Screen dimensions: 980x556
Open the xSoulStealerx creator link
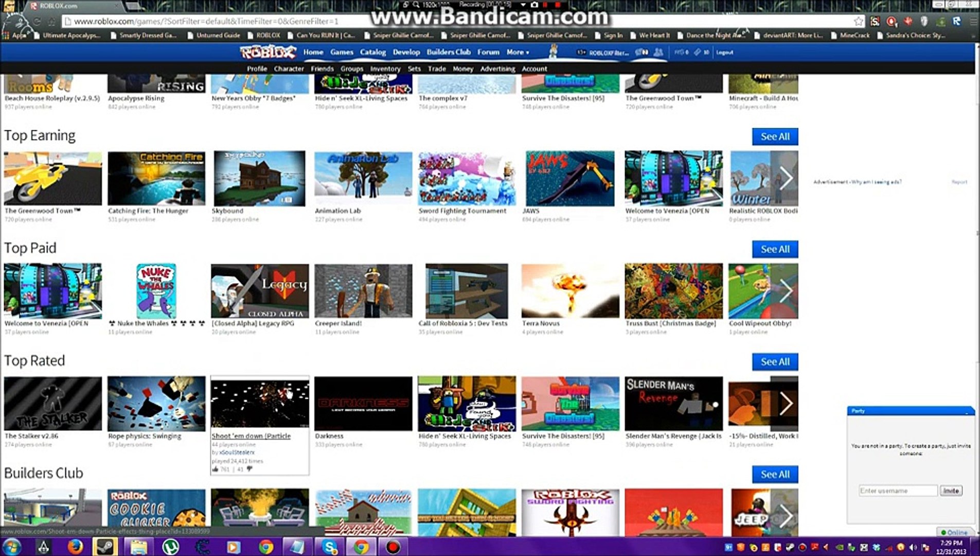point(237,453)
